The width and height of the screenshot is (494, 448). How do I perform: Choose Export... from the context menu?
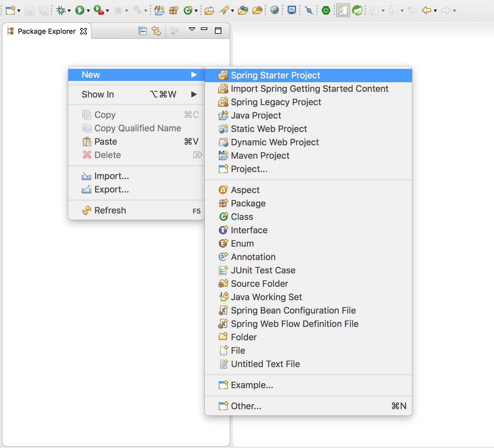[x=136, y=189]
